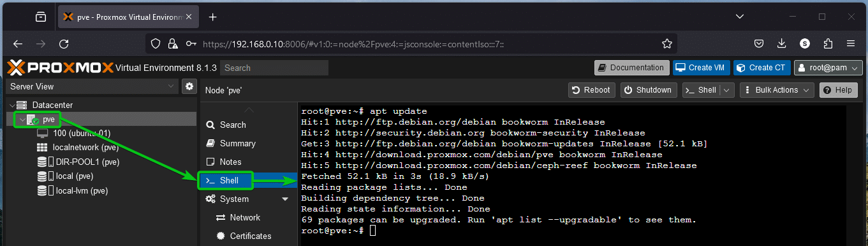Image resolution: width=868 pixels, height=246 pixels.
Task: Open a new browser tab
Action: pos(213,17)
